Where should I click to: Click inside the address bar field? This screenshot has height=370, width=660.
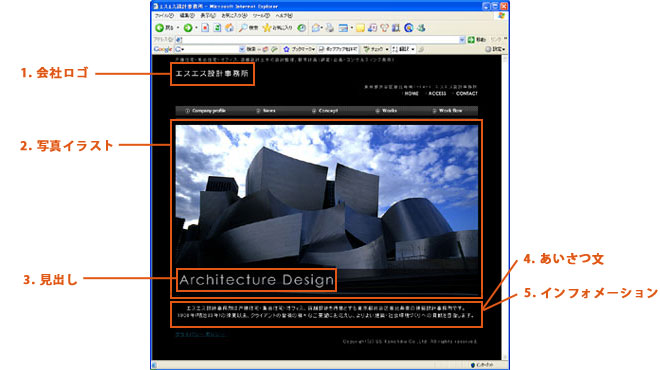click(x=320, y=40)
